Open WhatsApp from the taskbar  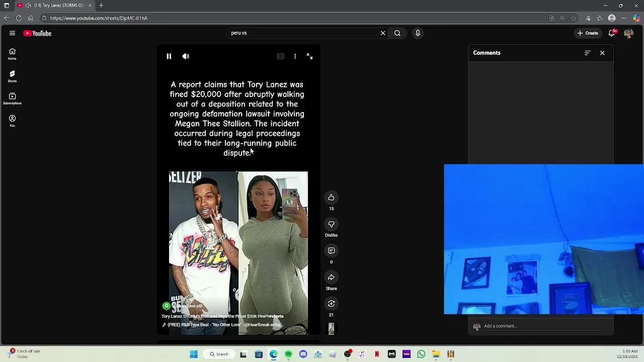421,354
